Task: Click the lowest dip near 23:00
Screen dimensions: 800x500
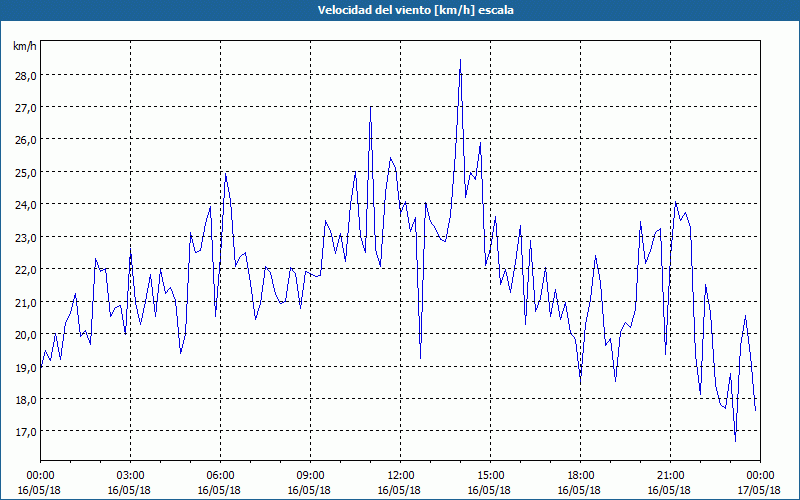Action: [x=735, y=441]
